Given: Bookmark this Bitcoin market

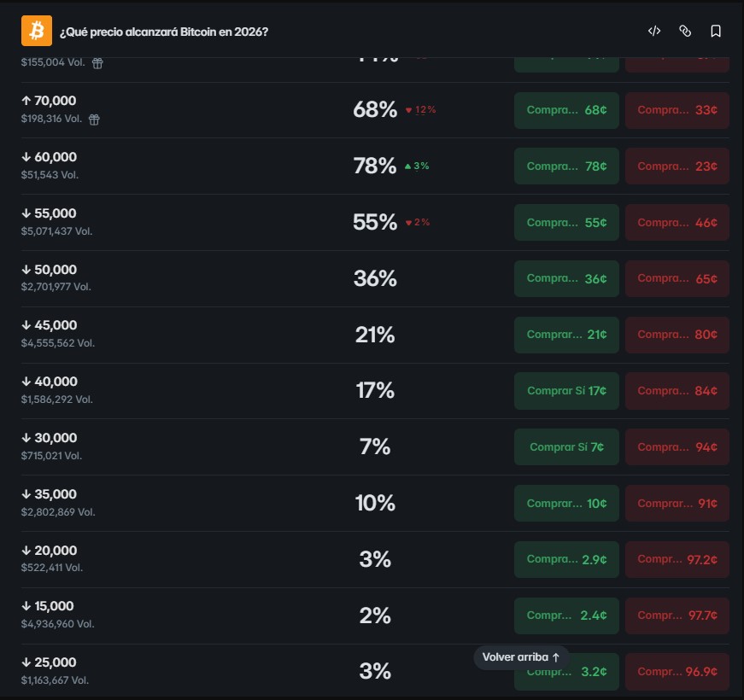Looking at the screenshot, I should pyautogui.click(x=716, y=31).
